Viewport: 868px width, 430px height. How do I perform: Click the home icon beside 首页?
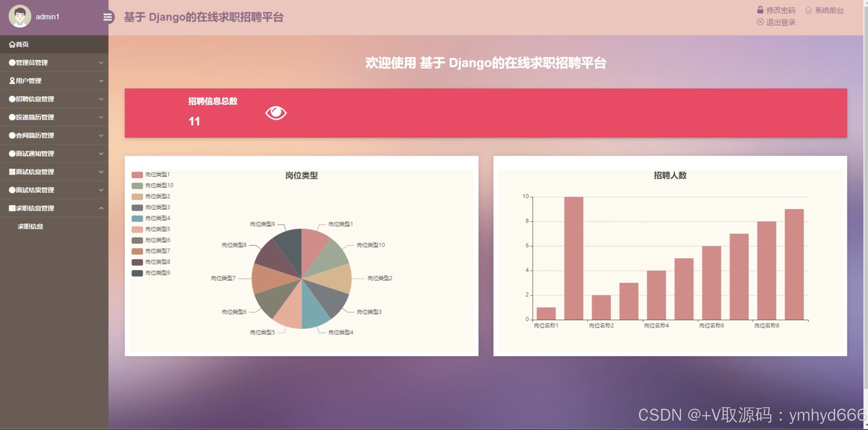click(x=12, y=44)
